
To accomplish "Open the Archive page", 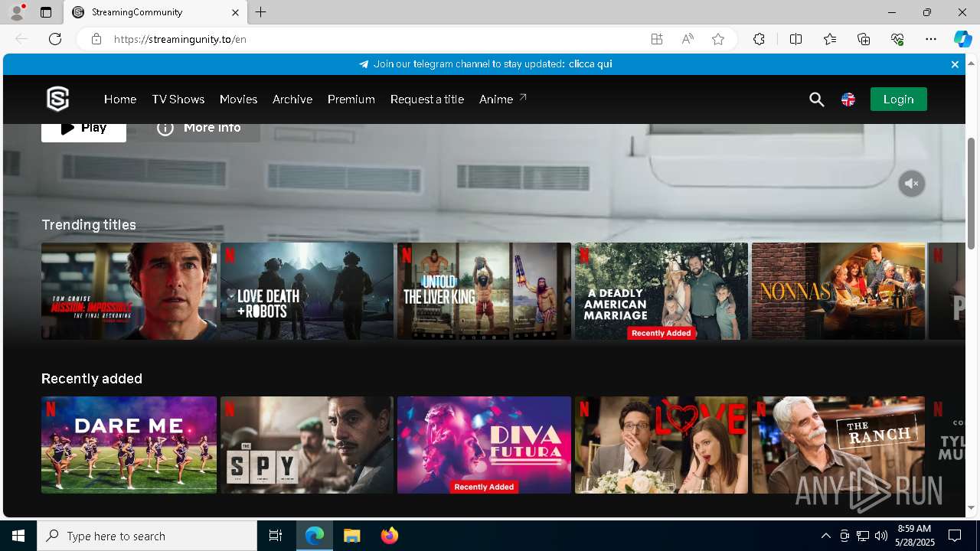I will [292, 99].
